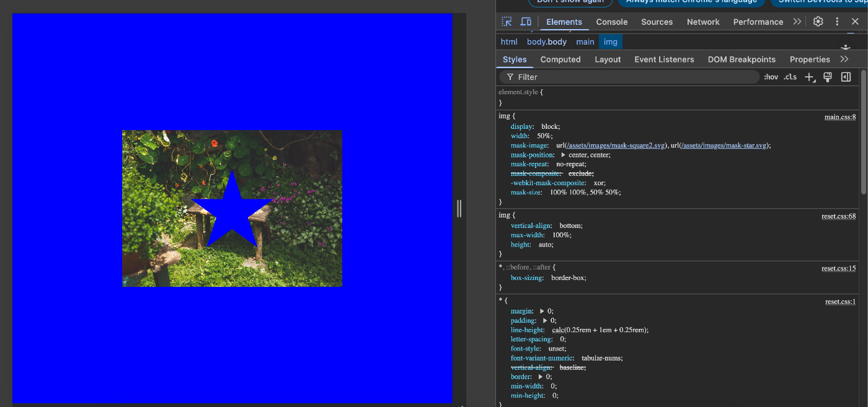Image resolution: width=868 pixels, height=407 pixels.
Task: Open the Sources tab
Action: tap(657, 22)
